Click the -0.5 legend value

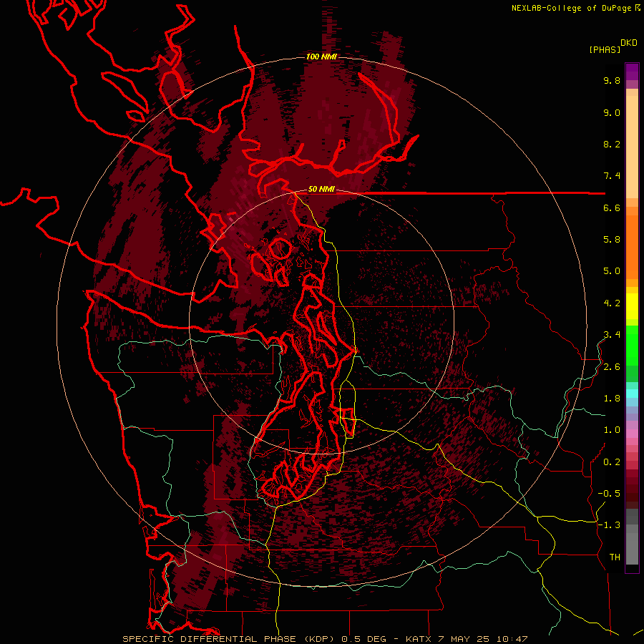pos(609,494)
